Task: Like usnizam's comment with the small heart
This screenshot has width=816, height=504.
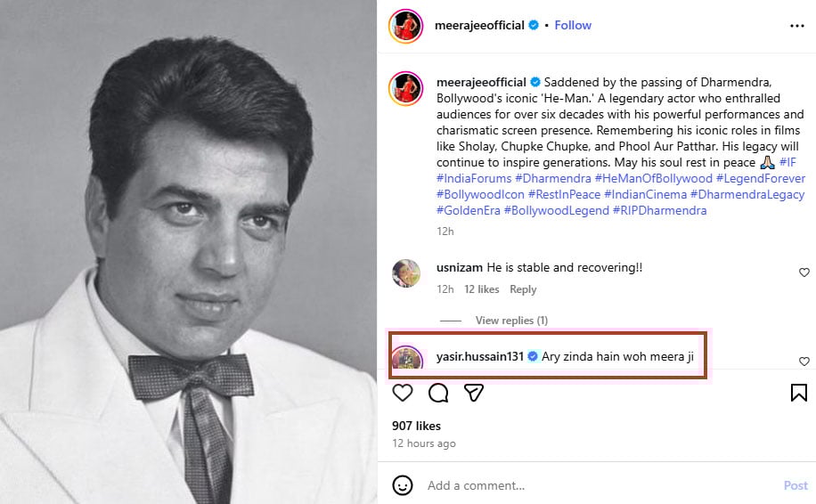Action: point(804,272)
